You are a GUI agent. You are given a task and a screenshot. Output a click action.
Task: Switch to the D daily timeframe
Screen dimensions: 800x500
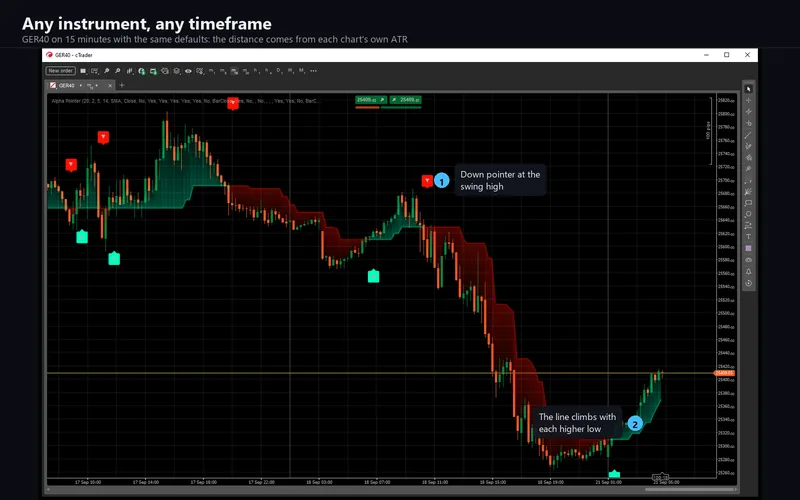tap(279, 71)
